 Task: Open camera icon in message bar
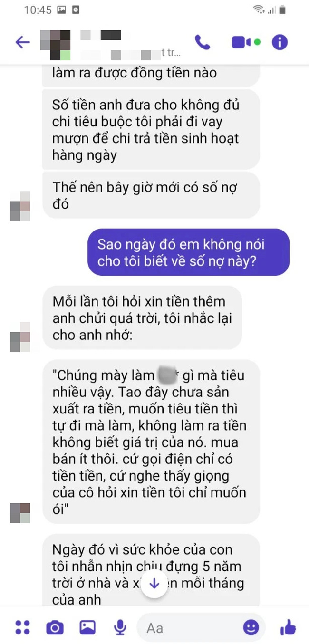(55, 628)
